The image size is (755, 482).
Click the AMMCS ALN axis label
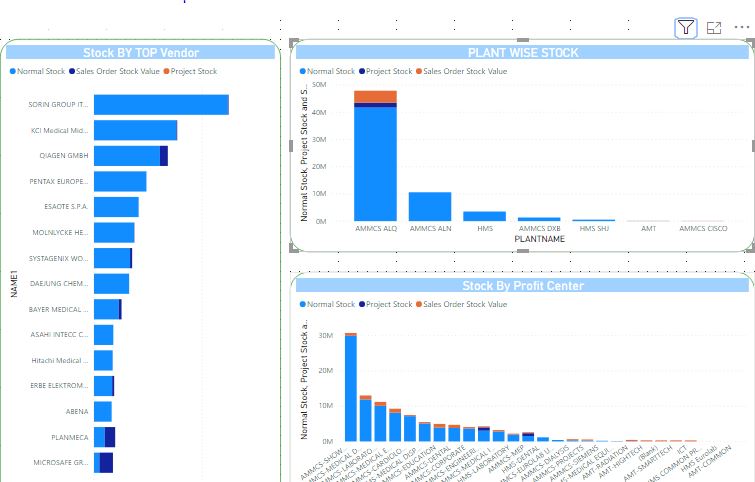pos(430,229)
